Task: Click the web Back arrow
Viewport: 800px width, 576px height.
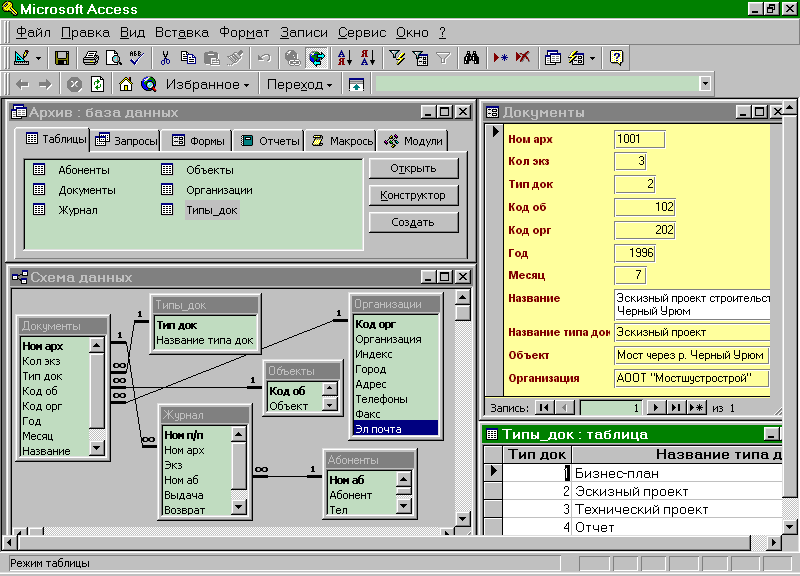Action: [22, 84]
